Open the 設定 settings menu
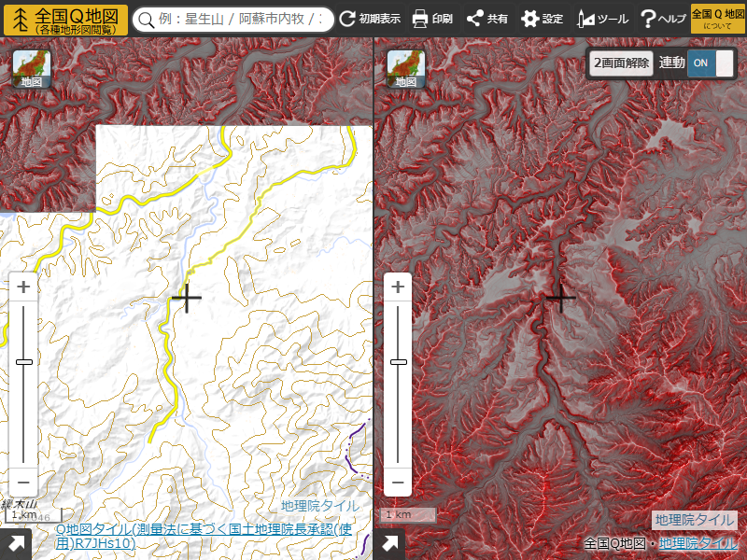 543,19
